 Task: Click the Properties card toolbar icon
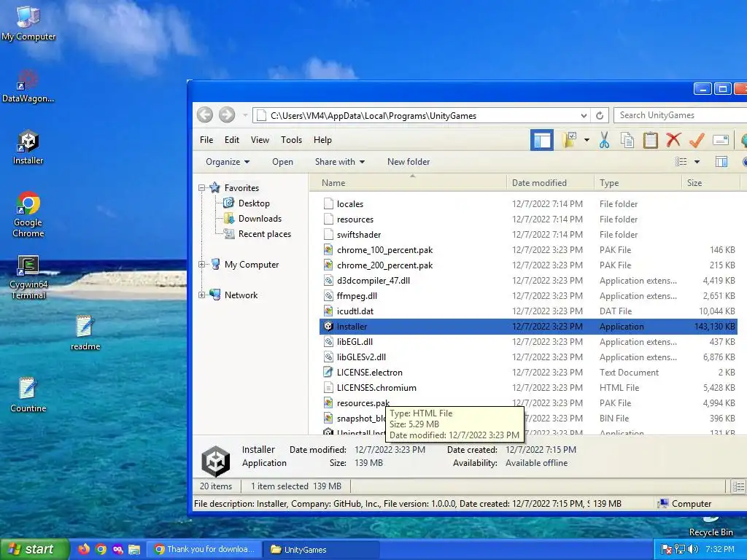pyautogui.click(x=720, y=140)
